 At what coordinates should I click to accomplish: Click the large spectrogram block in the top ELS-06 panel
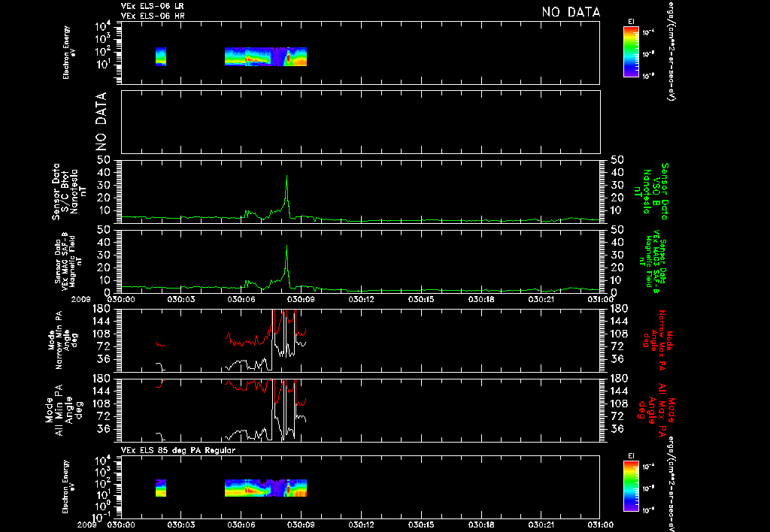(x=265, y=56)
